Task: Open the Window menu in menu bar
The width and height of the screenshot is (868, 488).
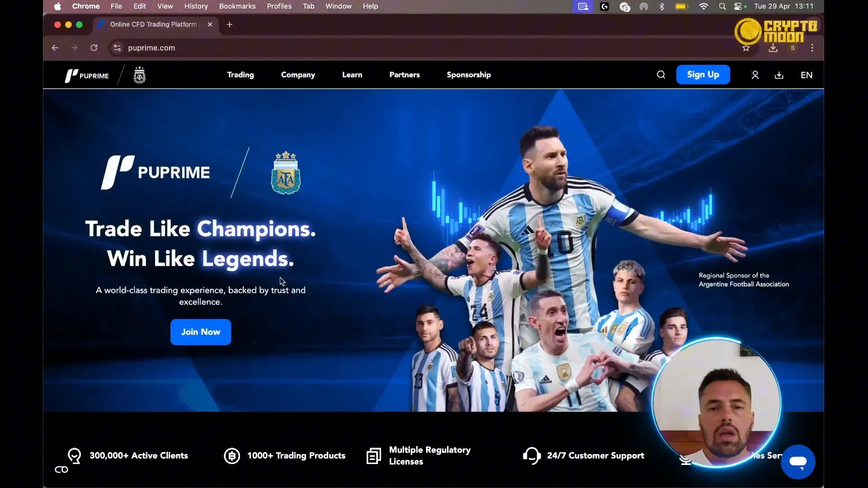Action: coord(339,6)
